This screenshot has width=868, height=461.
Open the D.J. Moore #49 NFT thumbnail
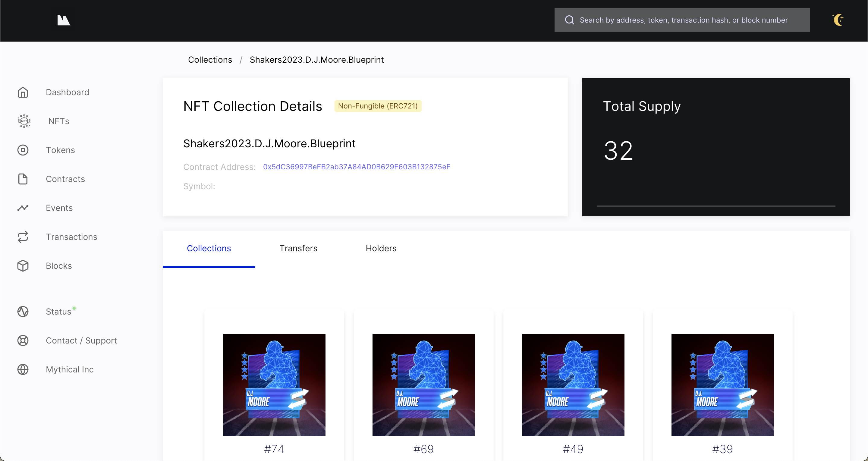click(573, 385)
